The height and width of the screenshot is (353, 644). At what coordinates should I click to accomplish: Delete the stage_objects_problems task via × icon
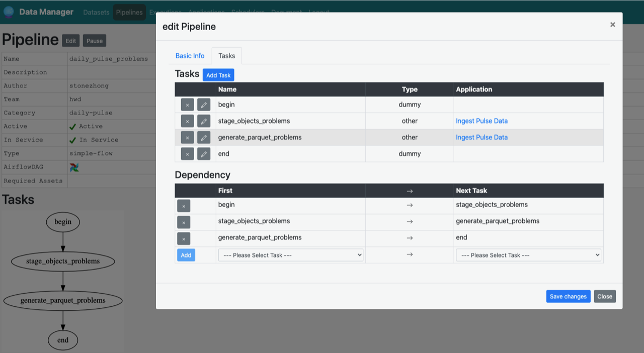click(x=187, y=121)
